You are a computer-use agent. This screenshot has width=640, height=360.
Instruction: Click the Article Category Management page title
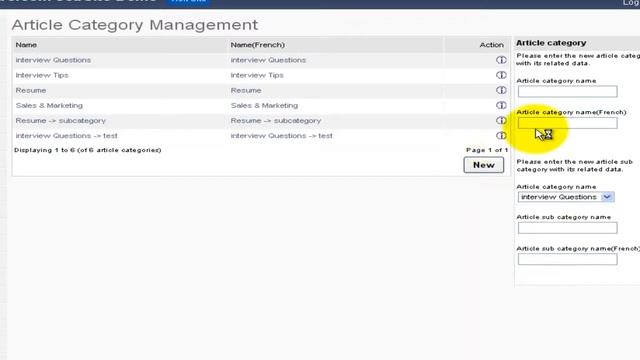135,25
